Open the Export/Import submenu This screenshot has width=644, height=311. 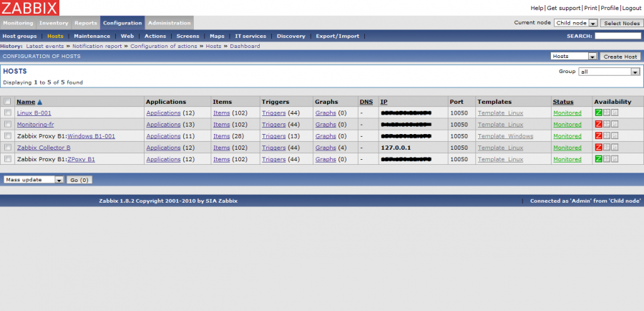(x=338, y=37)
